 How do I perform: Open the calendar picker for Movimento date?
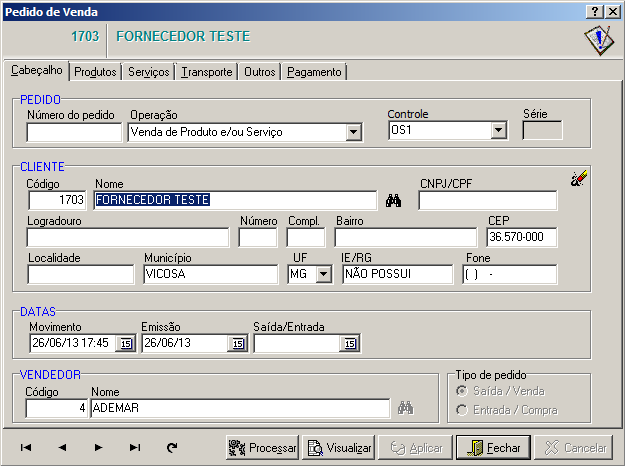(x=125, y=344)
